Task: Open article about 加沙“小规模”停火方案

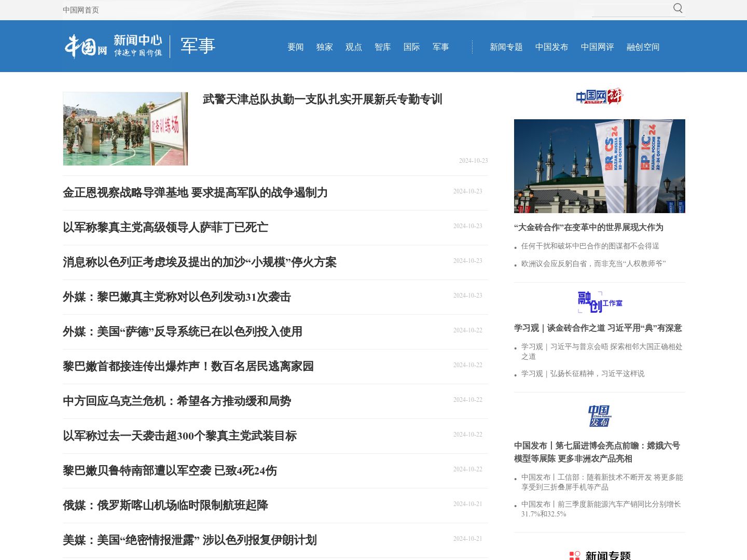Action: tap(200, 262)
